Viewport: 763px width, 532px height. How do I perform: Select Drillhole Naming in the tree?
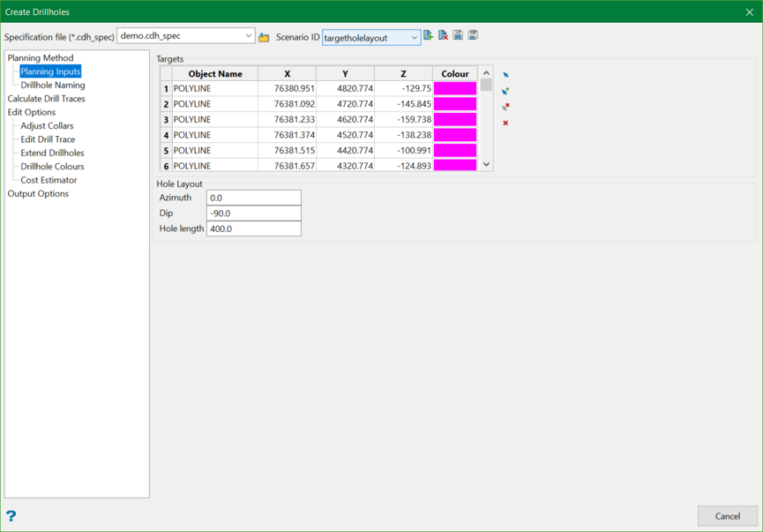(x=53, y=86)
